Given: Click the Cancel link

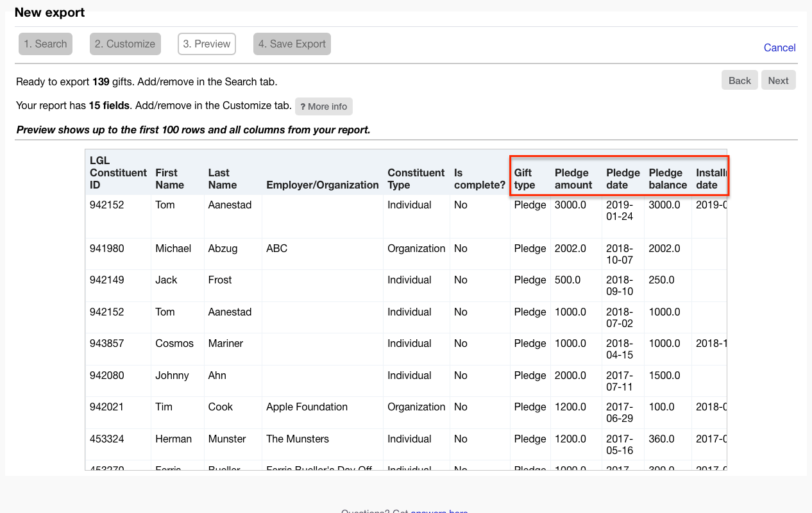Looking at the screenshot, I should (779, 47).
